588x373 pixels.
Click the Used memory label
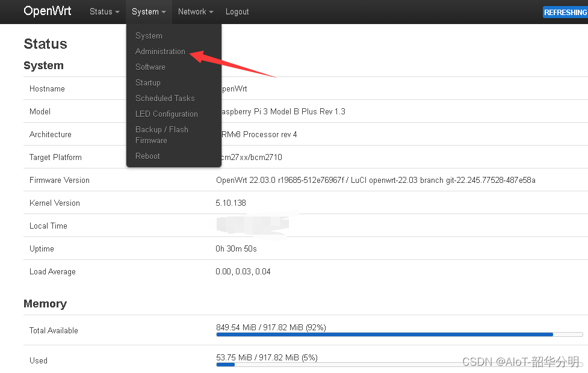point(39,360)
